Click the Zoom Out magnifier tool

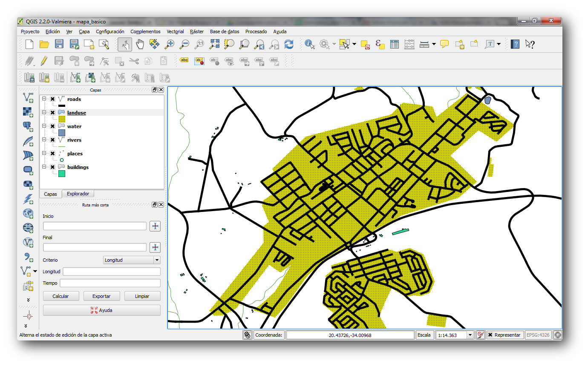184,44
